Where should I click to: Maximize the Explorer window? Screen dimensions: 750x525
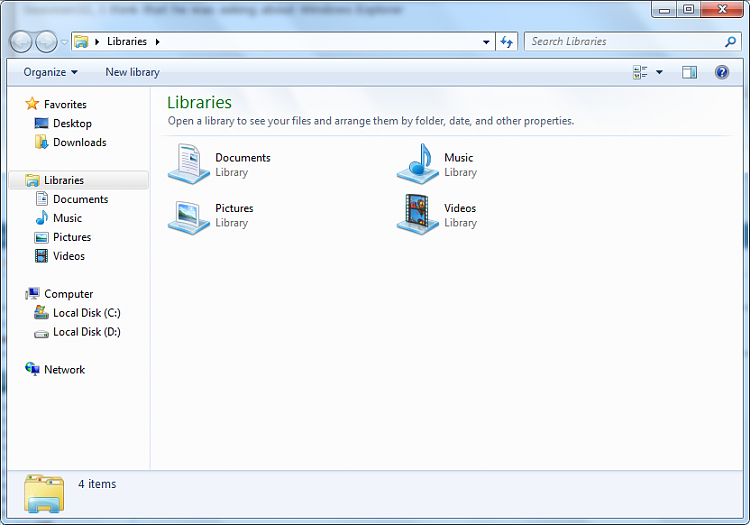tap(688, 10)
